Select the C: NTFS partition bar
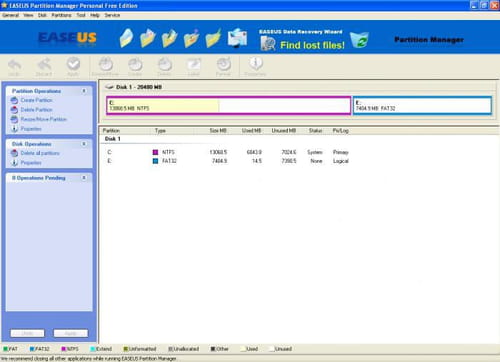This screenshot has height=362, width=500. point(229,106)
